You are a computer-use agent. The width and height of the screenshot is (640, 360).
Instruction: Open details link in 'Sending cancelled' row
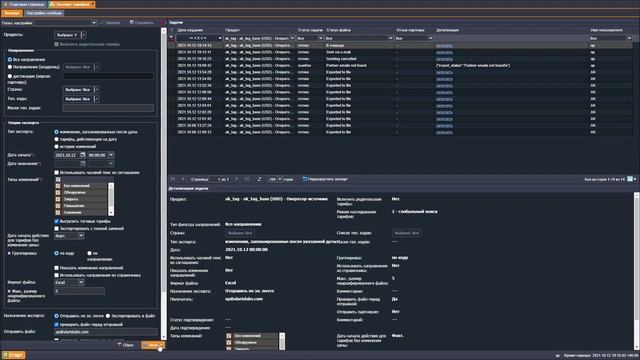(x=444, y=59)
